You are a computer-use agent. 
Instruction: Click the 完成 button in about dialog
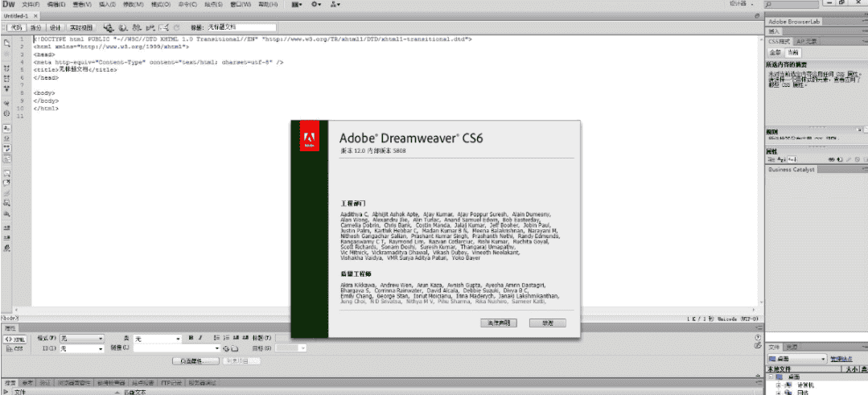click(x=547, y=323)
